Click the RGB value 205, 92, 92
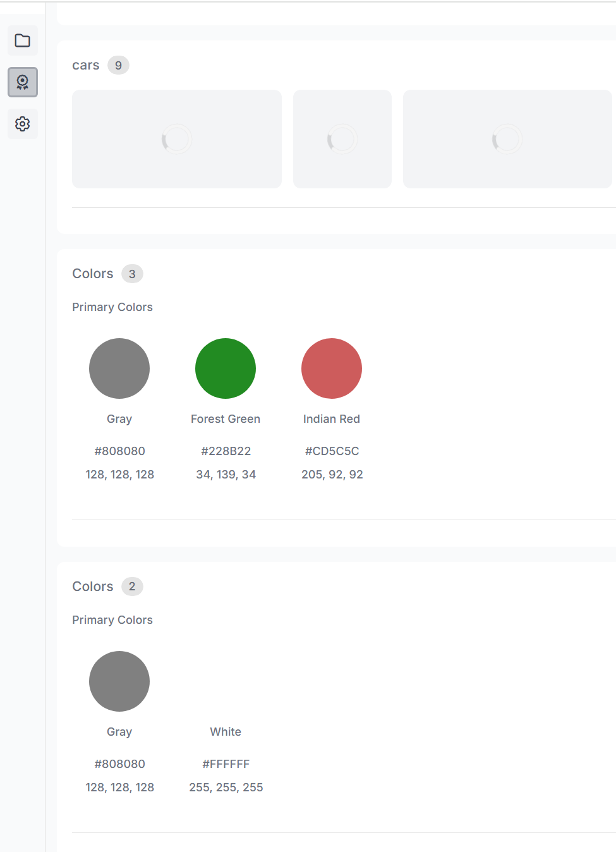The height and width of the screenshot is (852, 616). pos(332,475)
